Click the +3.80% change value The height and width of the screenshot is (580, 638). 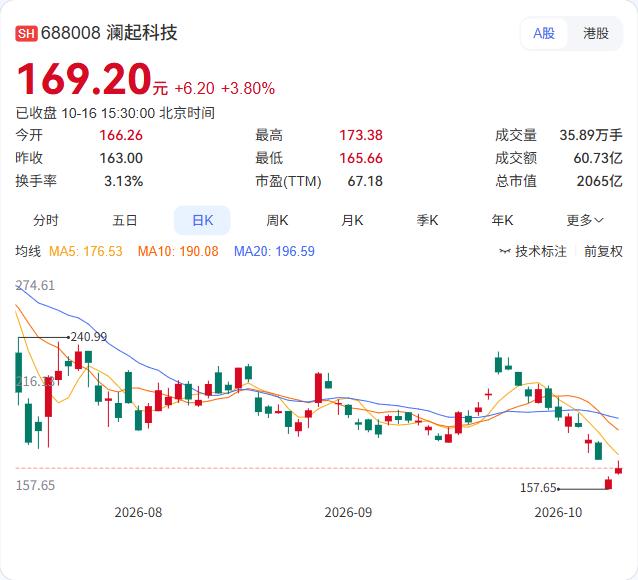point(248,88)
